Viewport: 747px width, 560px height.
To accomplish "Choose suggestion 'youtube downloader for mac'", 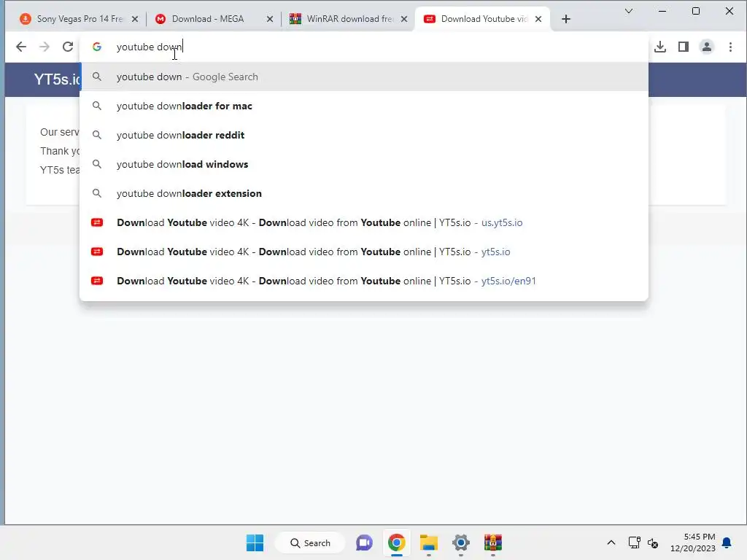I will pyautogui.click(x=364, y=106).
